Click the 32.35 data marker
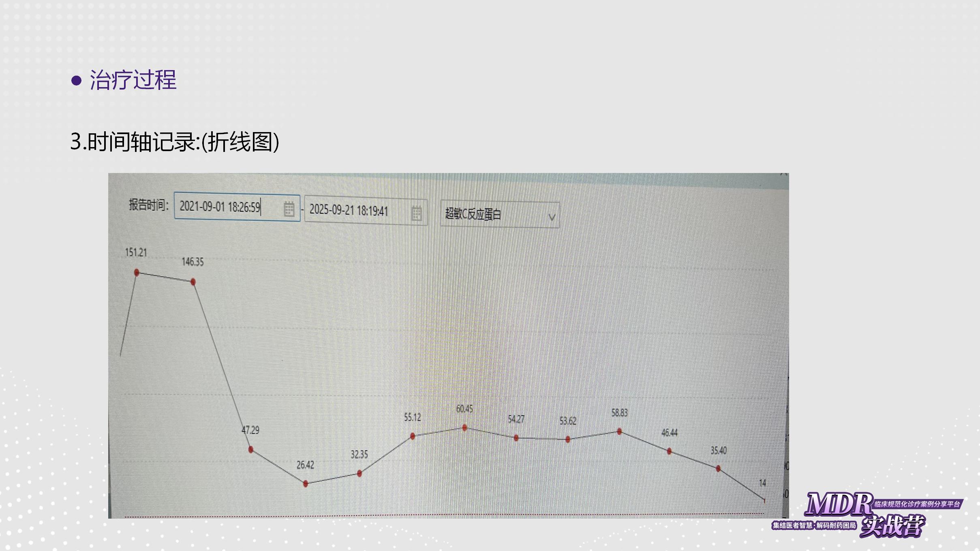The image size is (980, 551). click(359, 473)
